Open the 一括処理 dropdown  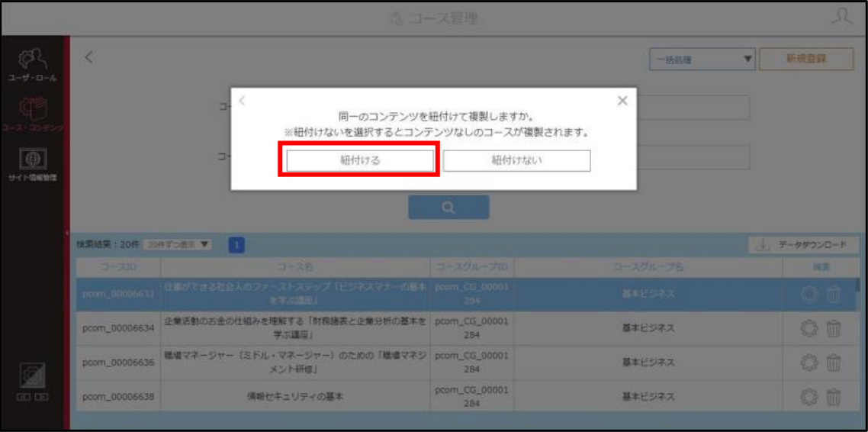coord(702,60)
